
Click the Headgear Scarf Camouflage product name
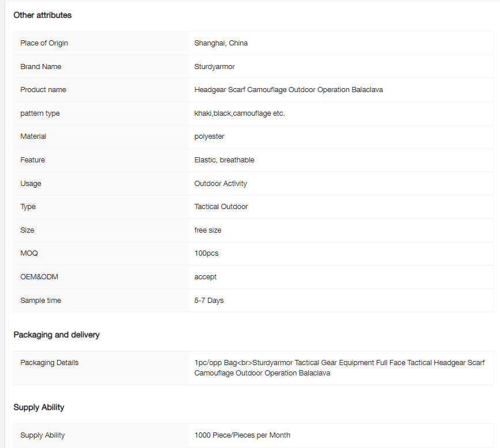(x=289, y=90)
